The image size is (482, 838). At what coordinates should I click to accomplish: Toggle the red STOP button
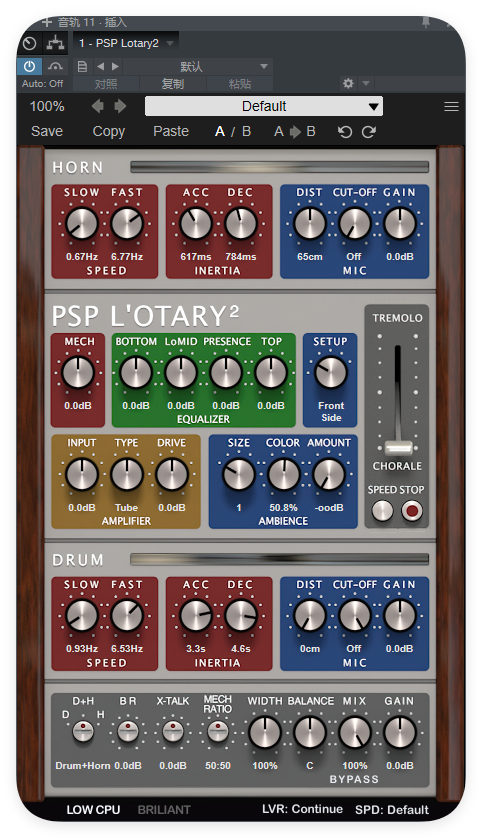(x=411, y=511)
